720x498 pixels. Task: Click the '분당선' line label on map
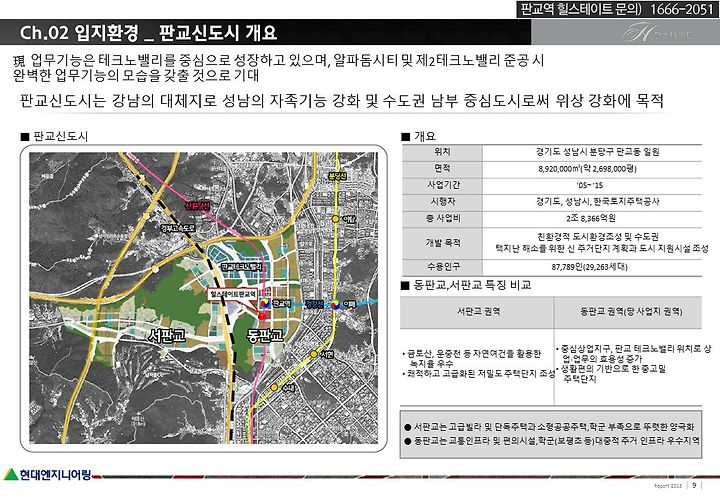pyautogui.click(x=337, y=176)
